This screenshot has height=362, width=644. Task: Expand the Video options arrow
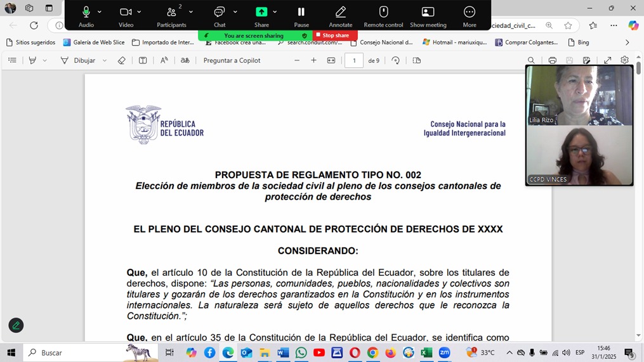pyautogui.click(x=139, y=12)
